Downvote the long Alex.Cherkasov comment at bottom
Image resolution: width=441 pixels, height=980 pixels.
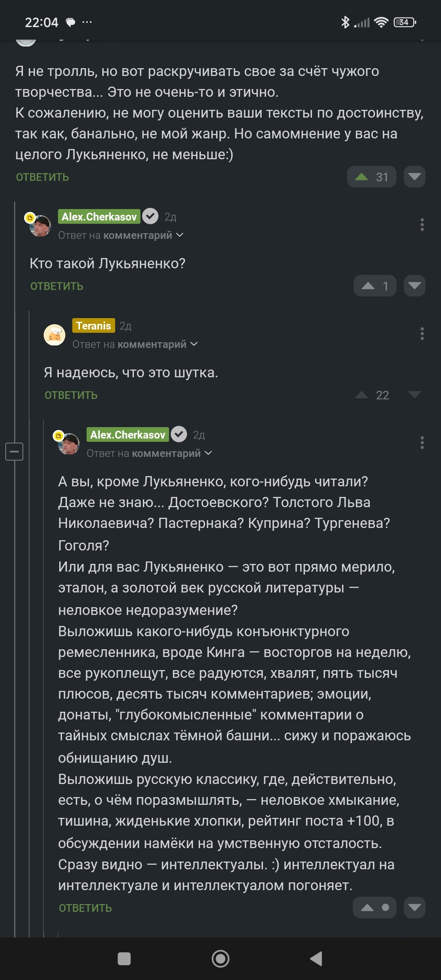pos(414,908)
